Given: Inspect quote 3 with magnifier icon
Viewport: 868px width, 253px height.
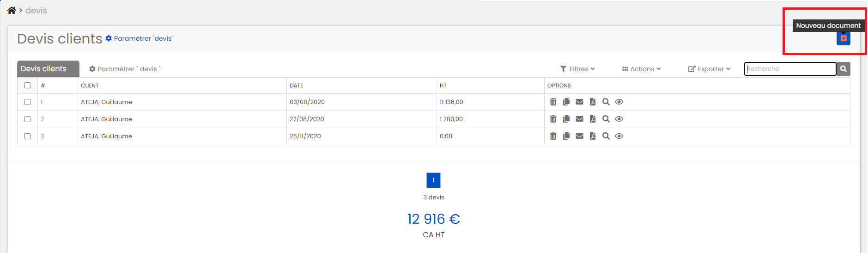Looking at the screenshot, I should pyautogui.click(x=606, y=136).
